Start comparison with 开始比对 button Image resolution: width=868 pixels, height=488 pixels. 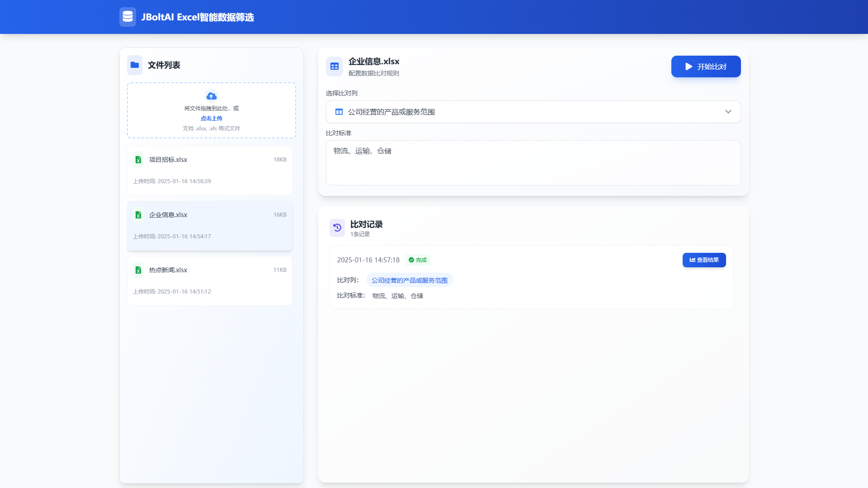click(x=706, y=66)
